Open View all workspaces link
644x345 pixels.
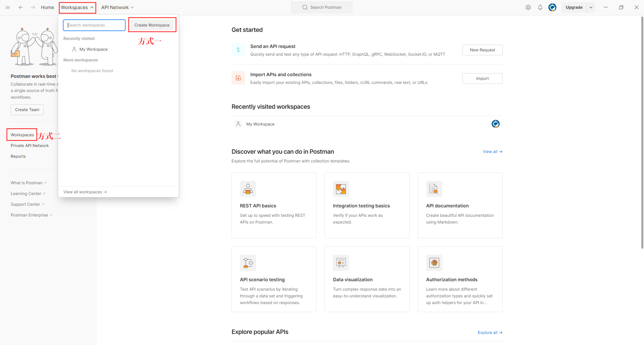(x=85, y=192)
